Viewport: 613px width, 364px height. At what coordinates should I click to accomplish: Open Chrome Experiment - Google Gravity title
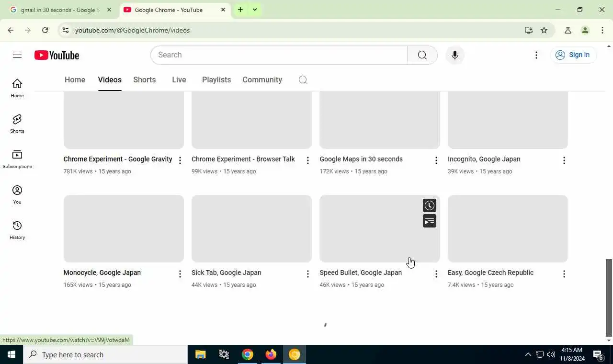118,159
